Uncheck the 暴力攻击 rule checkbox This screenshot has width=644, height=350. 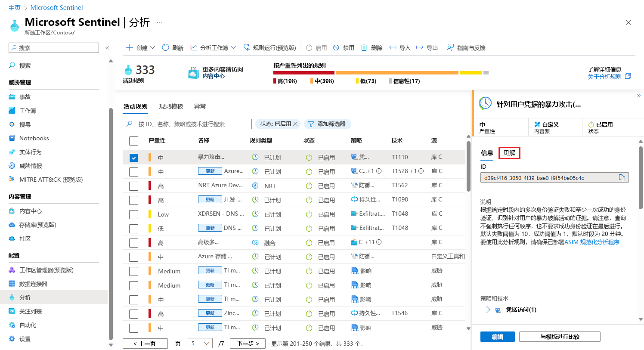tap(134, 158)
